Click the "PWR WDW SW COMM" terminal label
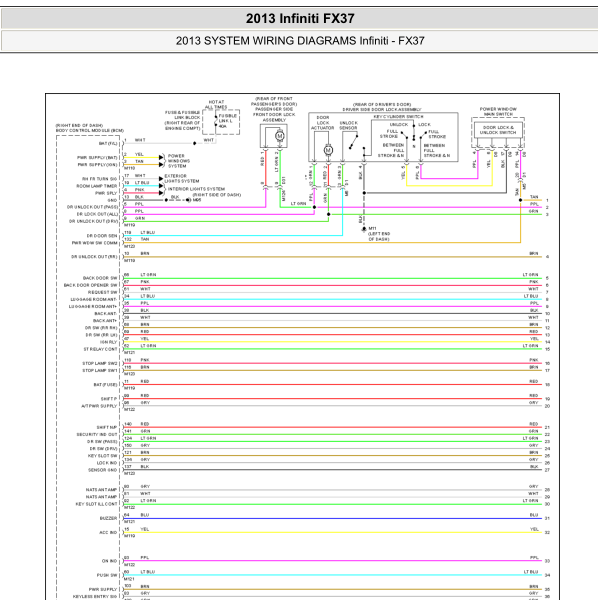Screen dimensions: 598x600 95,243
